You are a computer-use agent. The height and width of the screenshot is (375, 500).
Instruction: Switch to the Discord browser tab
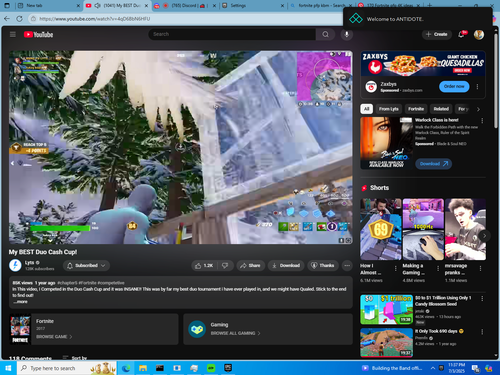tap(184, 6)
